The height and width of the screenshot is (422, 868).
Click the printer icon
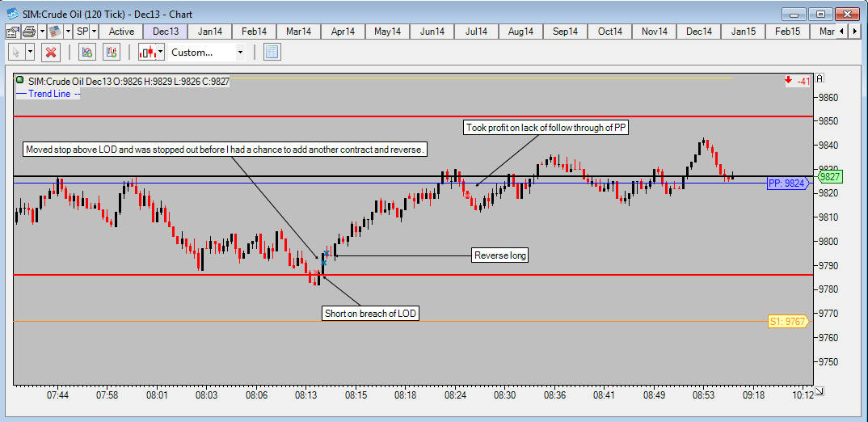[29, 32]
